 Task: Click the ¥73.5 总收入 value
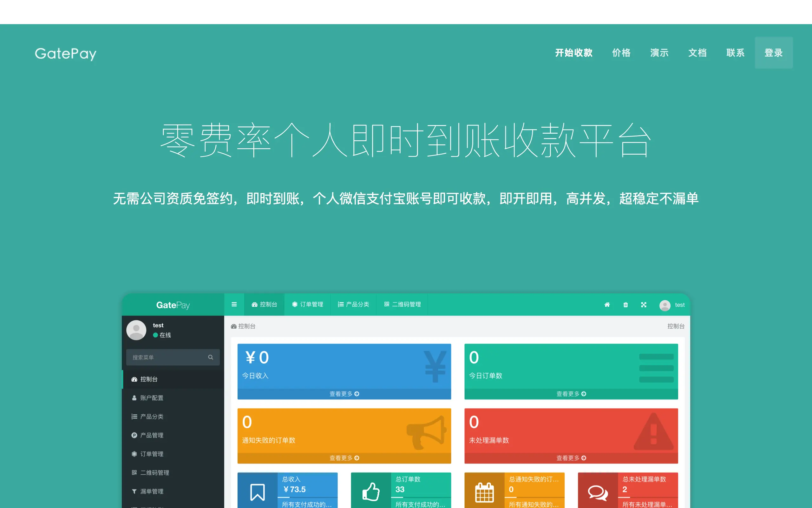click(294, 490)
